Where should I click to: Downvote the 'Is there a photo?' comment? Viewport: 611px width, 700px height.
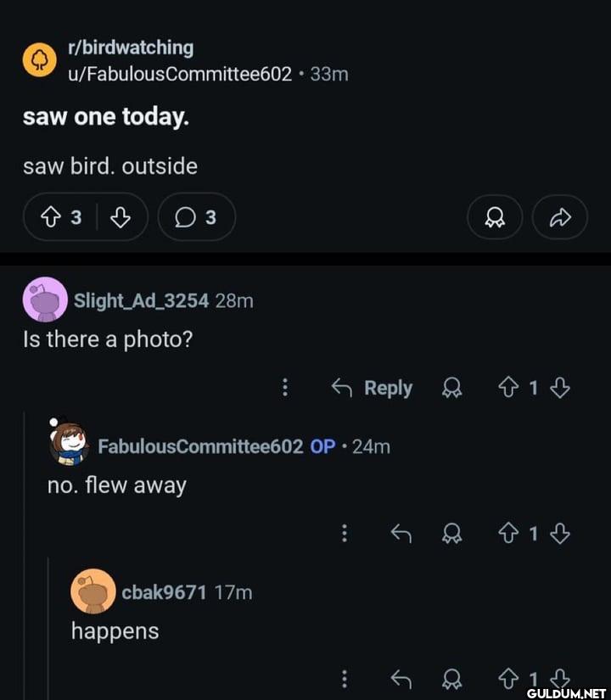point(558,388)
